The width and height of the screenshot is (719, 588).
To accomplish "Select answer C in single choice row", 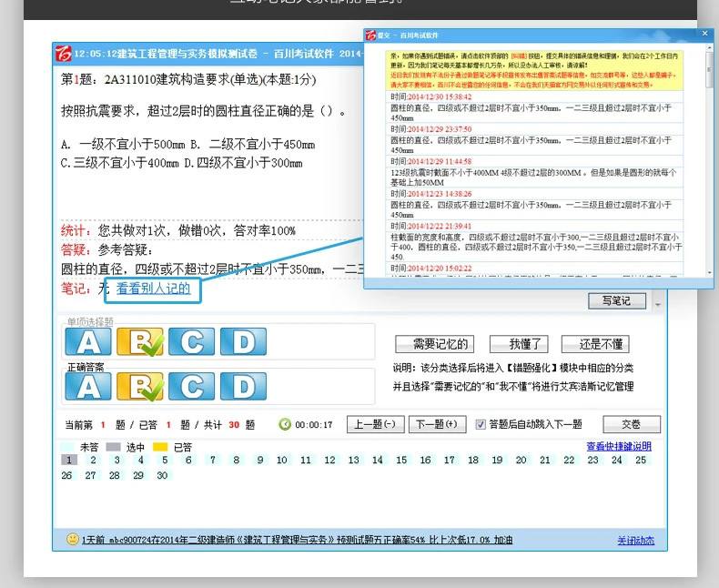I will (x=192, y=341).
